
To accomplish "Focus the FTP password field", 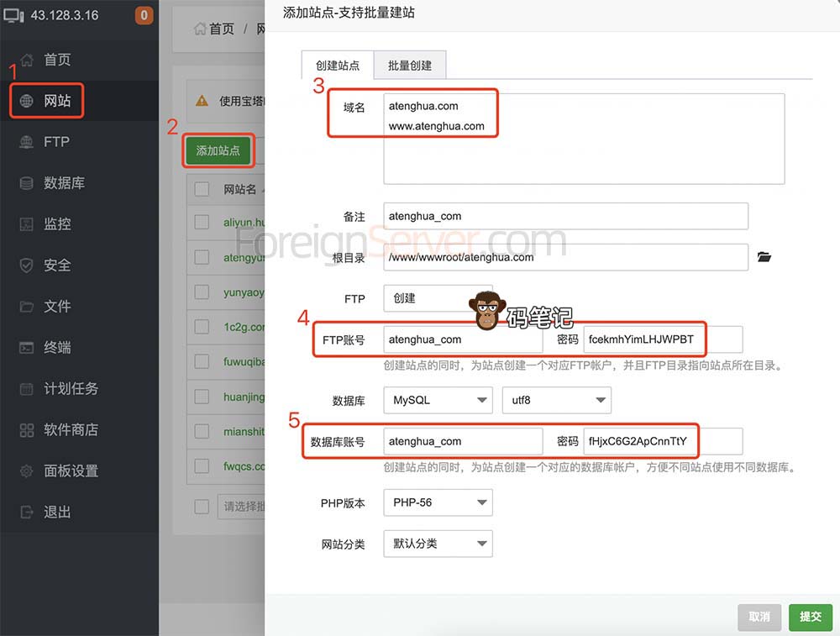I will tap(662, 339).
